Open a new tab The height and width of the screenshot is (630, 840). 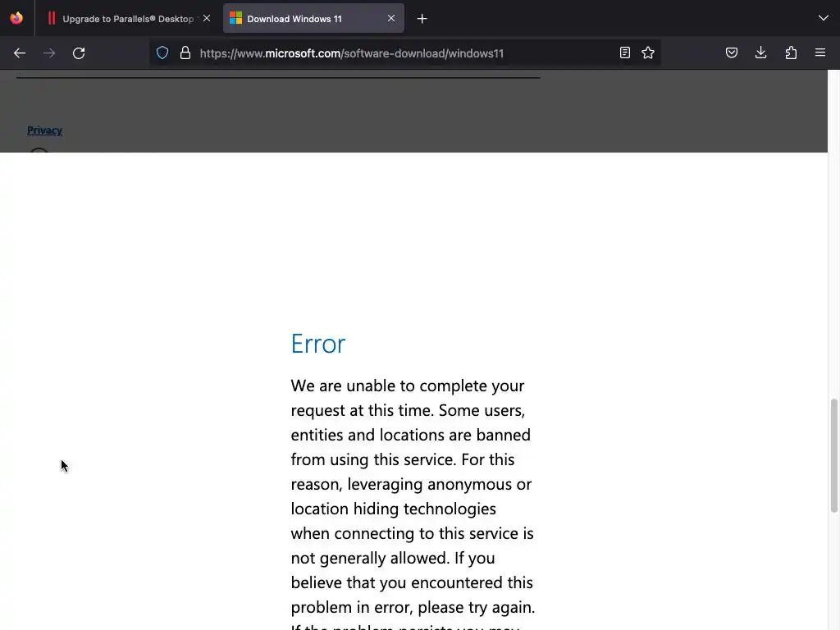tap(422, 19)
